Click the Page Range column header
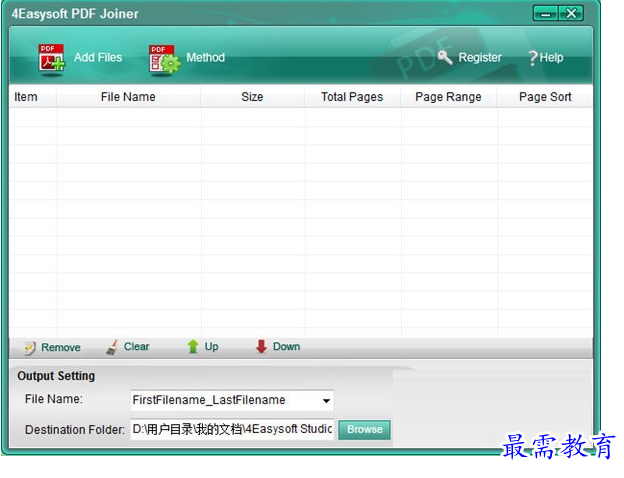624x478 pixels. (x=448, y=97)
